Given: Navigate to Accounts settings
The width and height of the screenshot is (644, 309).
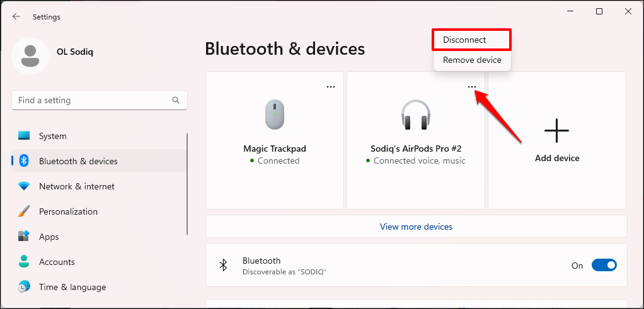Looking at the screenshot, I should click(x=57, y=262).
